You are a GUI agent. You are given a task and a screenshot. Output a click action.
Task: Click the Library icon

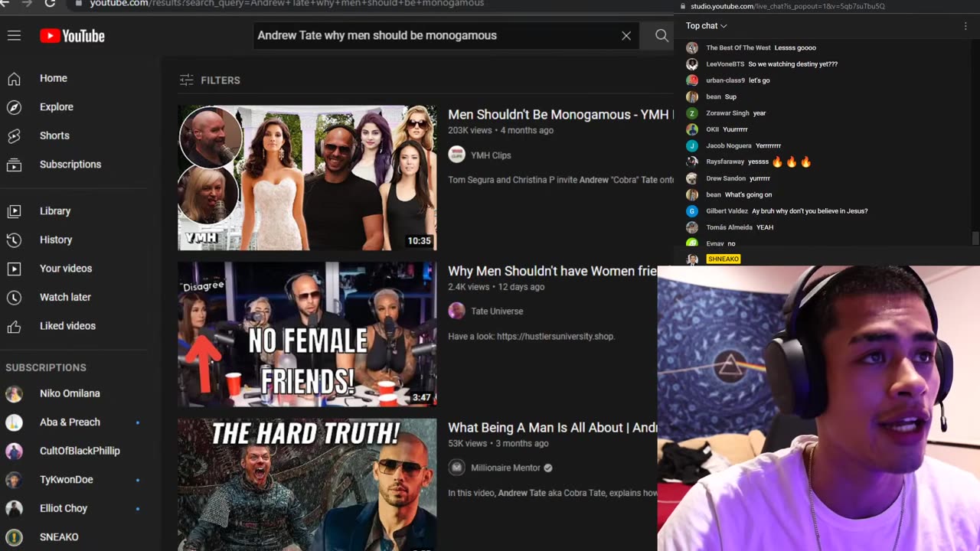pos(14,211)
